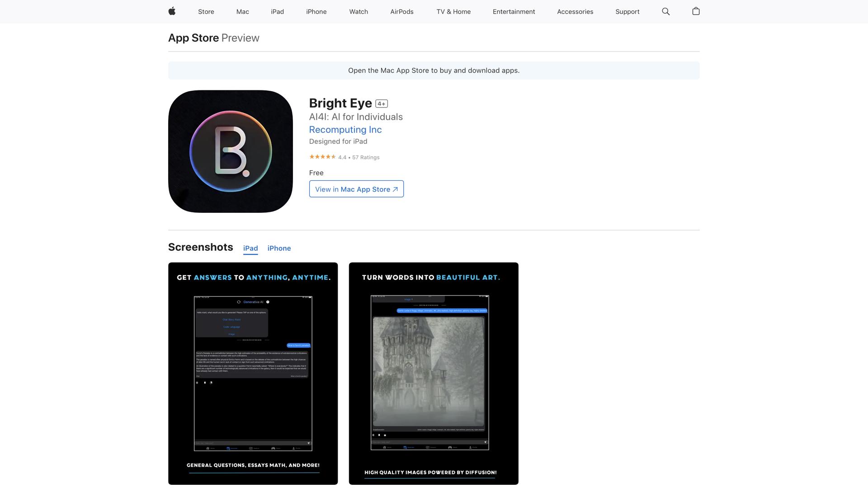
Task: Click View in Mac App Store
Action: [356, 189]
